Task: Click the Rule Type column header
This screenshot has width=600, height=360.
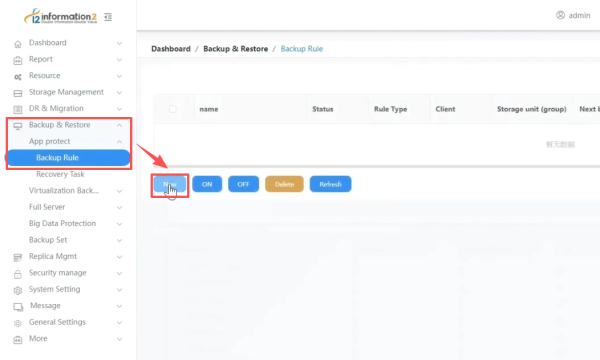Action: click(390, 109)
